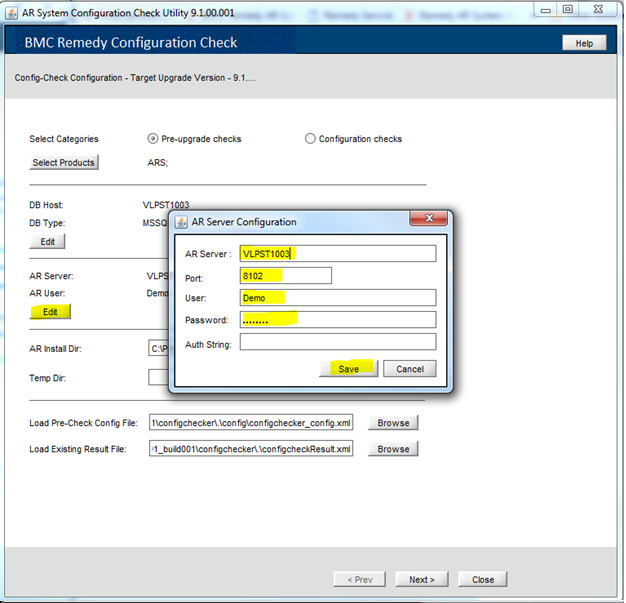Viewport: 626px width, 603px height.
Task: Click the Select Products button
Action: pos(64,163)
